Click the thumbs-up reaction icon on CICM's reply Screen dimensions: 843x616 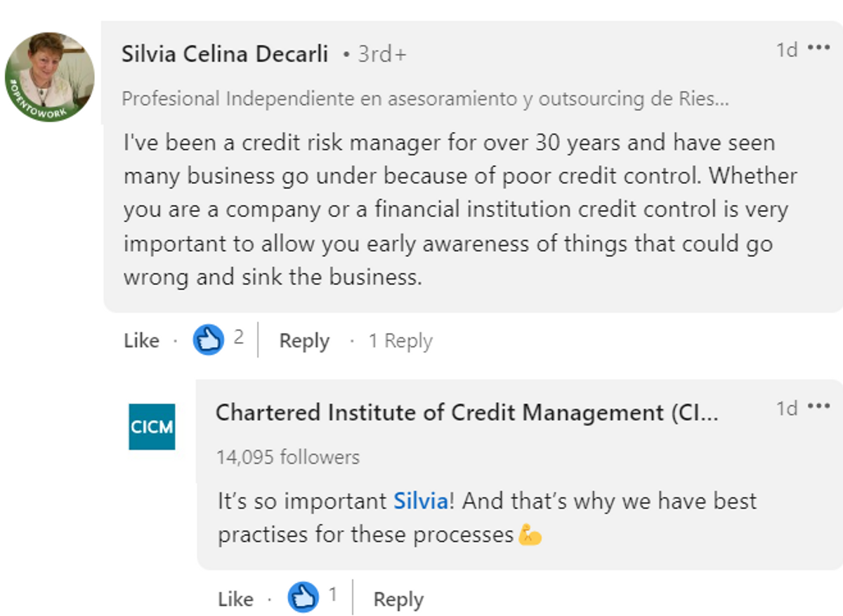tap(303, 597)
